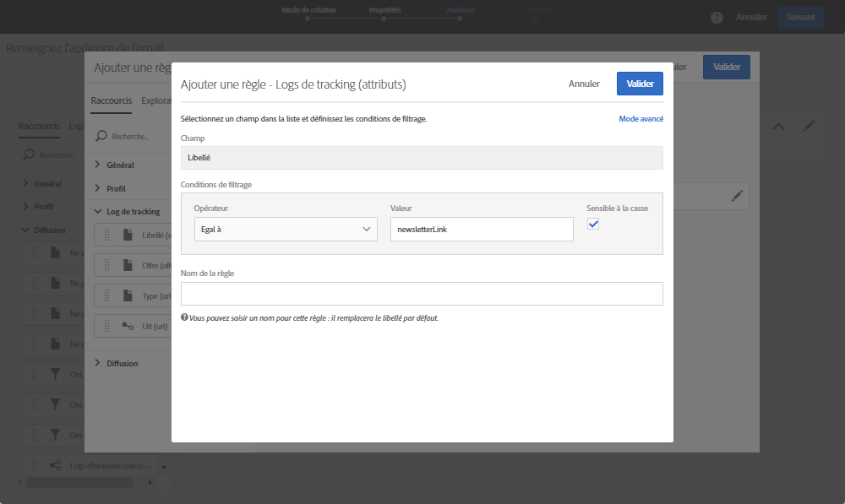Click the help question mark icon
The width and height of the screenshot is (845, 504).
(x=717, y=18)
